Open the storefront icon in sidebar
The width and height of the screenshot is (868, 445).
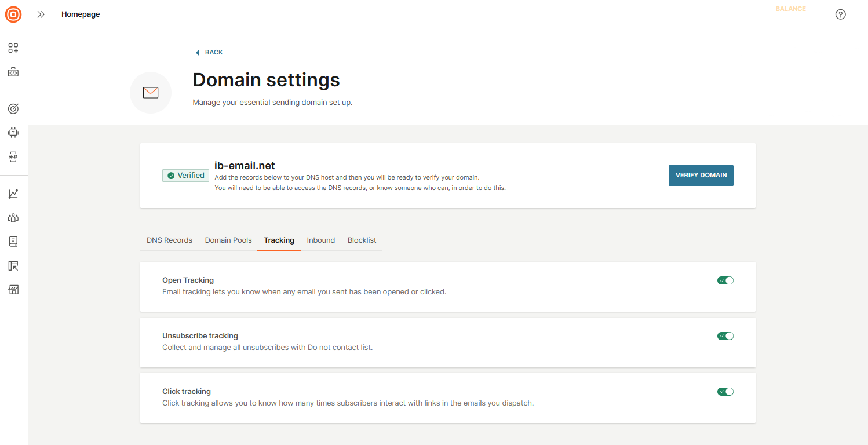(x=13, y=290)
